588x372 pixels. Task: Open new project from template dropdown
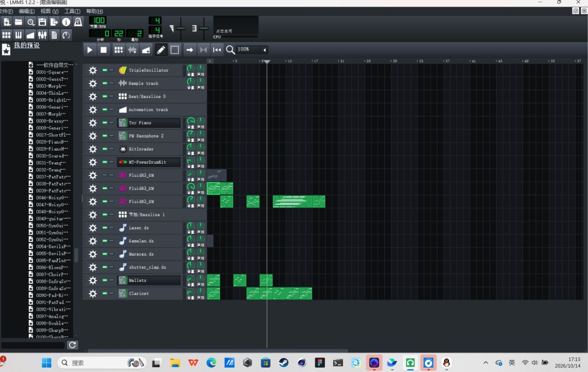[x=7, y=22]
